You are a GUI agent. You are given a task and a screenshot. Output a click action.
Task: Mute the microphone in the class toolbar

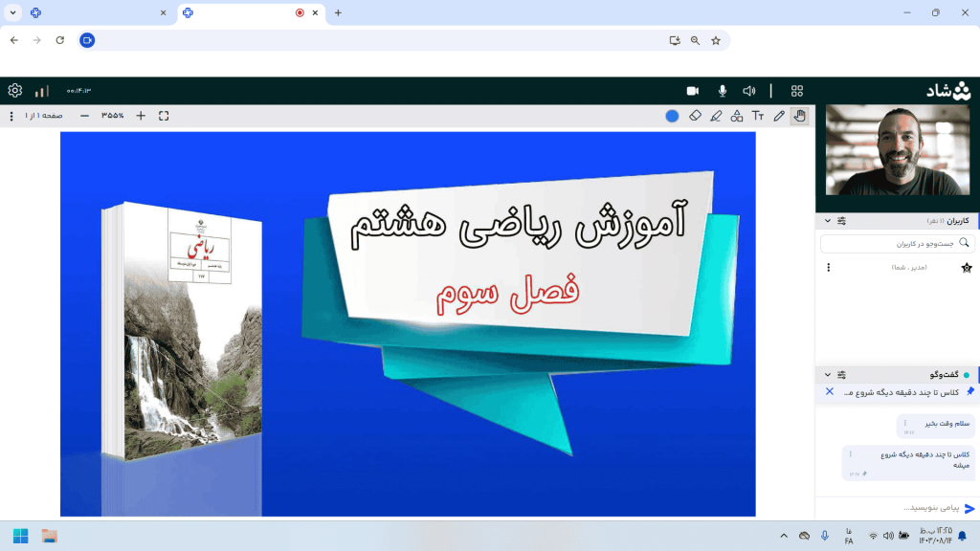(x=720, y=89)
